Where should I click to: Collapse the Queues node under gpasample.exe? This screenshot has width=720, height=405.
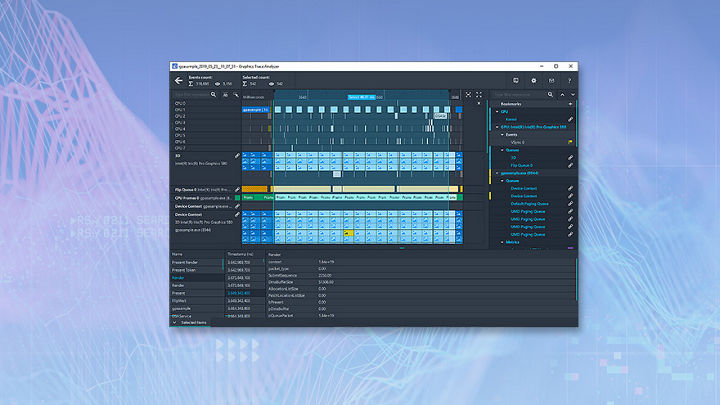point(502,181)
